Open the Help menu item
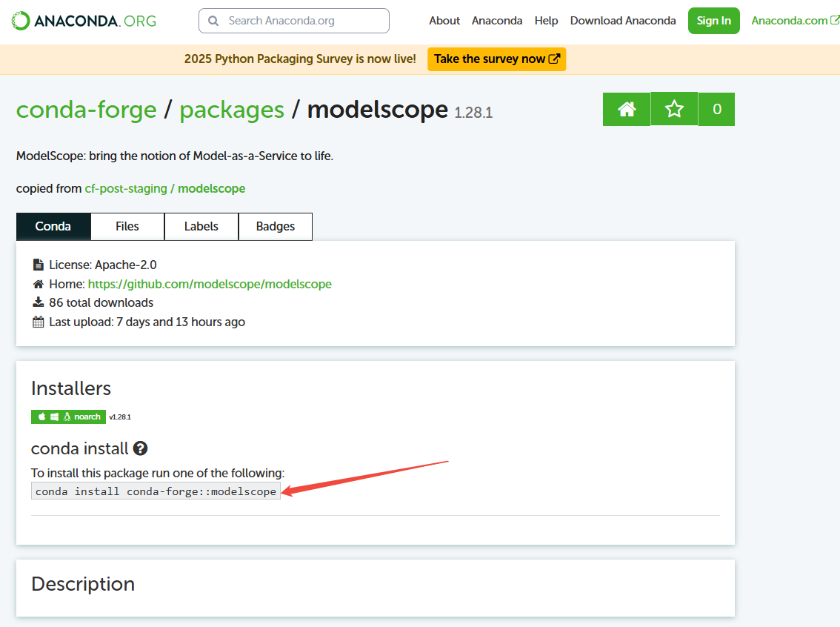 click(546, 21)
